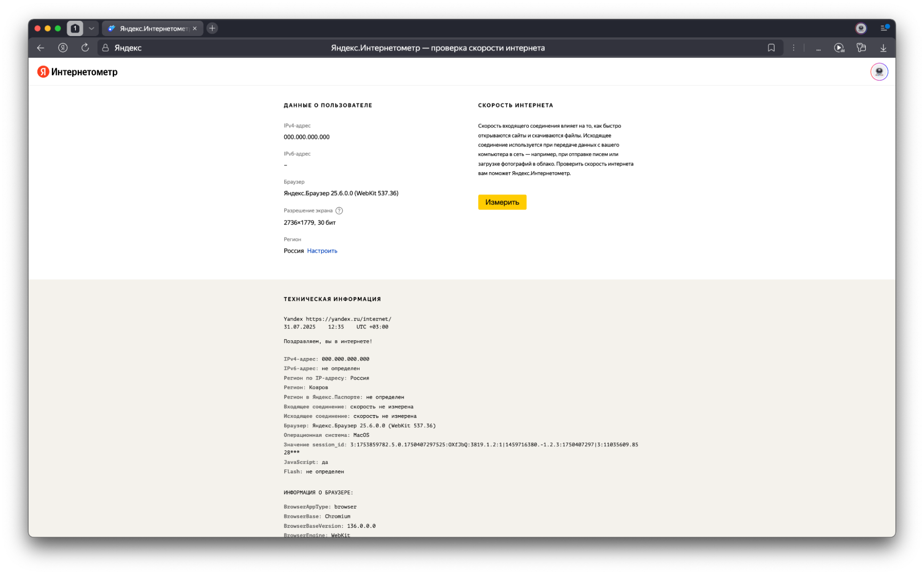Open the tab group counter showing 1
924x575 pixels.
coord(75,28)
